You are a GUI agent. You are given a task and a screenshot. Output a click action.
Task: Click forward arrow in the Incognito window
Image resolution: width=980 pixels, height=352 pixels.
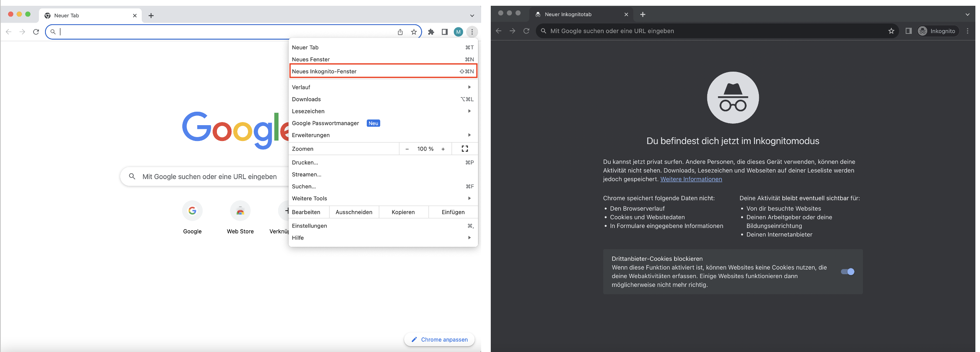(x=512, y=31)
